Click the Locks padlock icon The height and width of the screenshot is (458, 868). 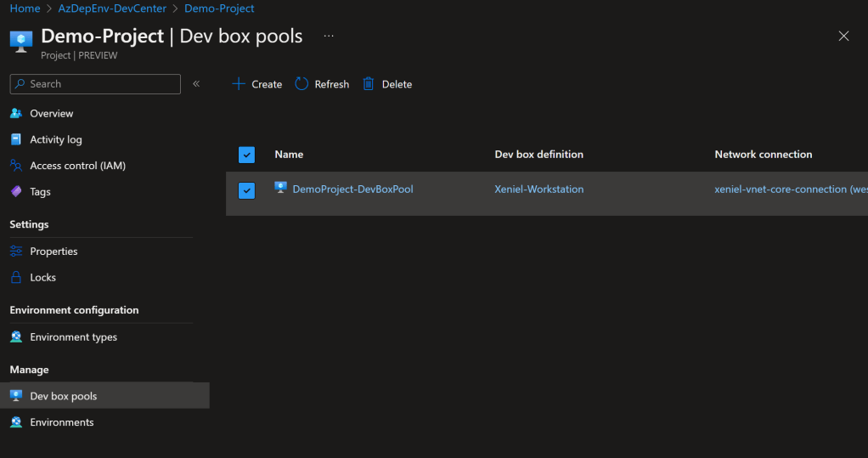coord(16,278)
